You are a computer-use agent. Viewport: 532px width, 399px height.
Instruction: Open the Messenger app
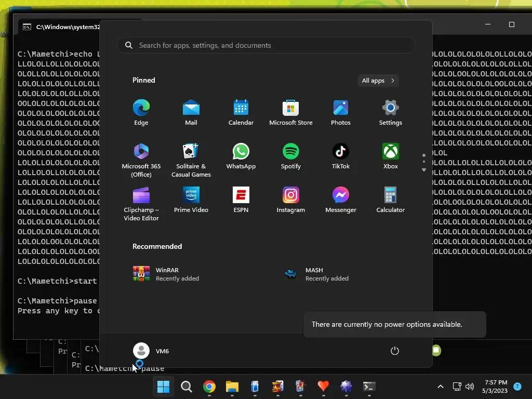pos(341,200)
